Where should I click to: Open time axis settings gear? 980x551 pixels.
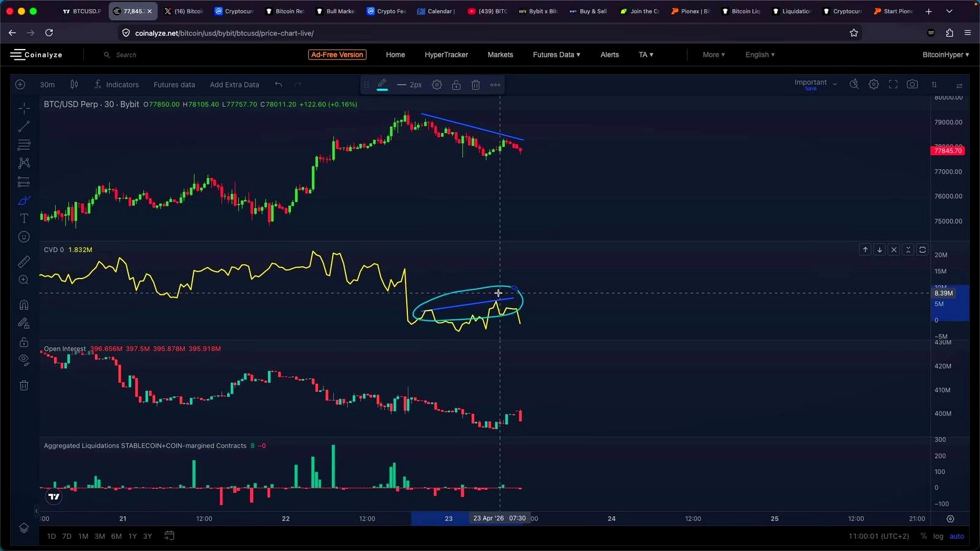[950, 519]
